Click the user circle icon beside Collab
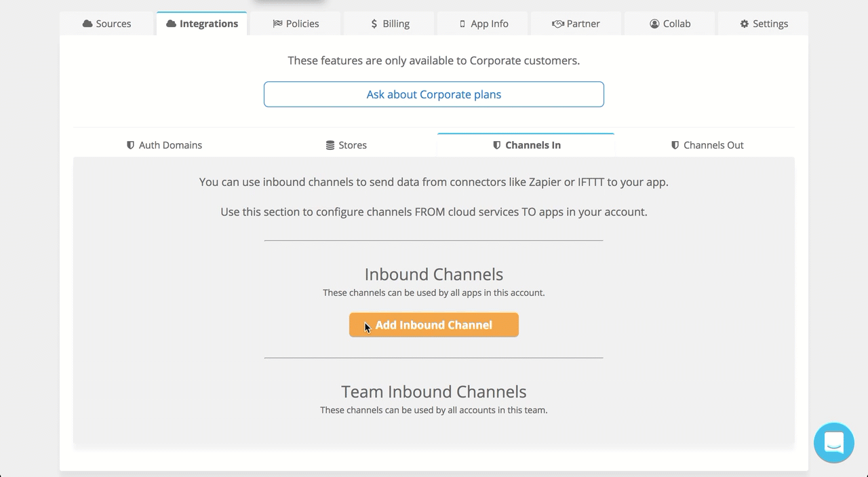868x477 pixels. 654,24
